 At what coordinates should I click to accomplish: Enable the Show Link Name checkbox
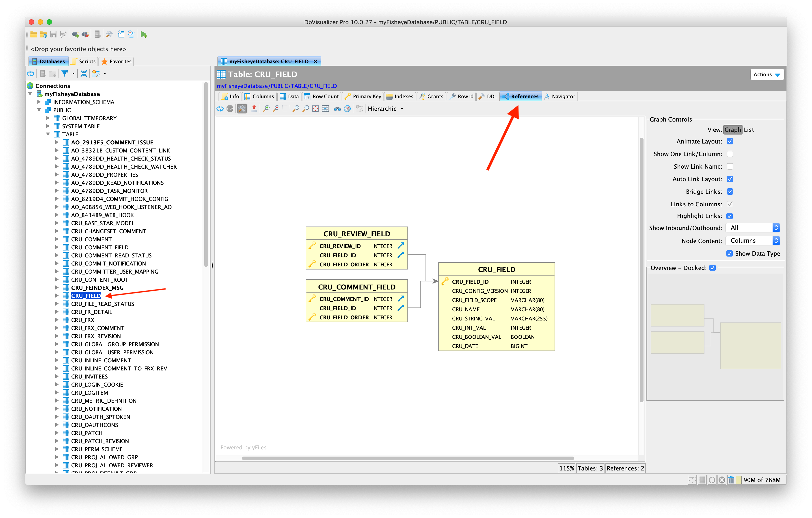point(730,166)
